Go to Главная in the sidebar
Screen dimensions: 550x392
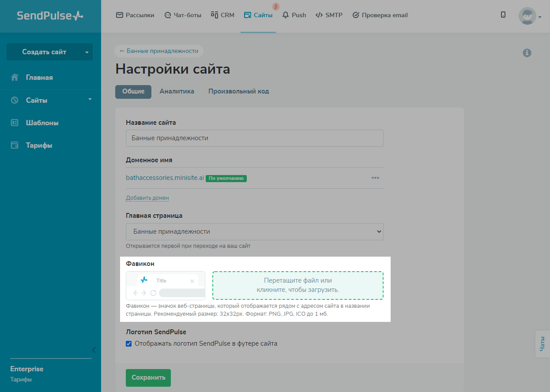point(39,78)
